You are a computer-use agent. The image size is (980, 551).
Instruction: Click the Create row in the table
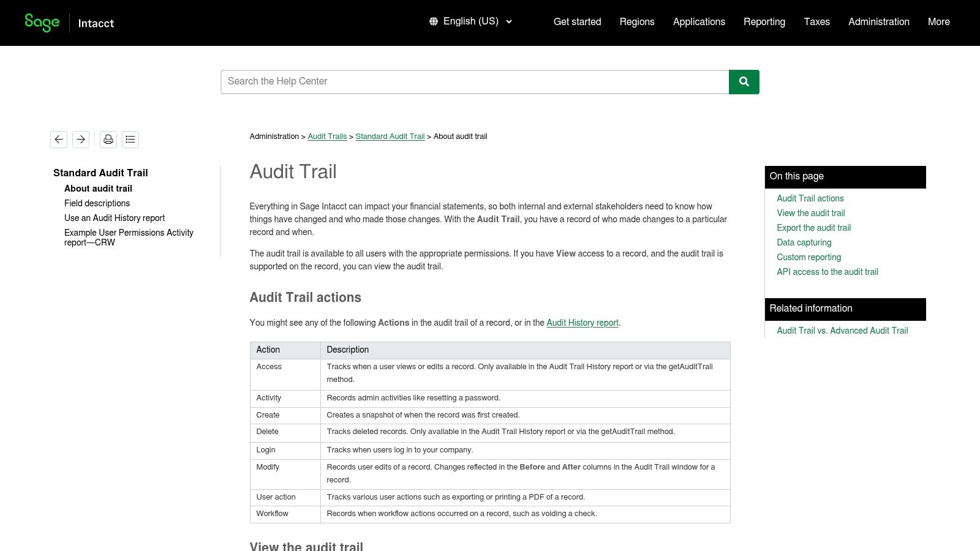click(x=490, y=416)
